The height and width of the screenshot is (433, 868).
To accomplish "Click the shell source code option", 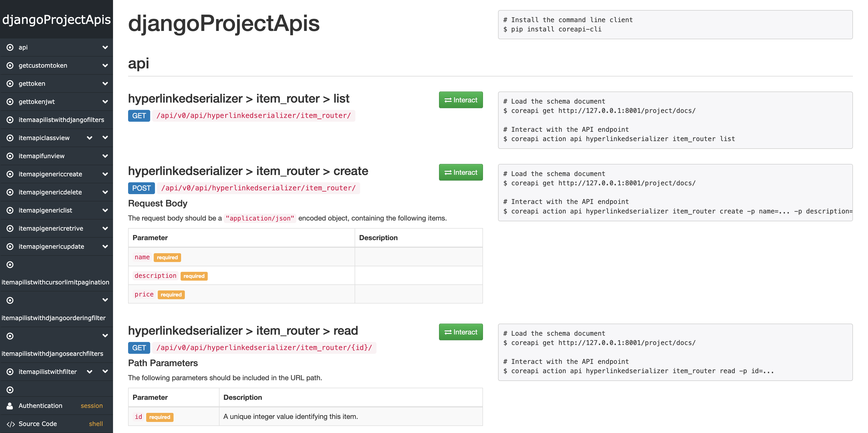I will (96, 424).
